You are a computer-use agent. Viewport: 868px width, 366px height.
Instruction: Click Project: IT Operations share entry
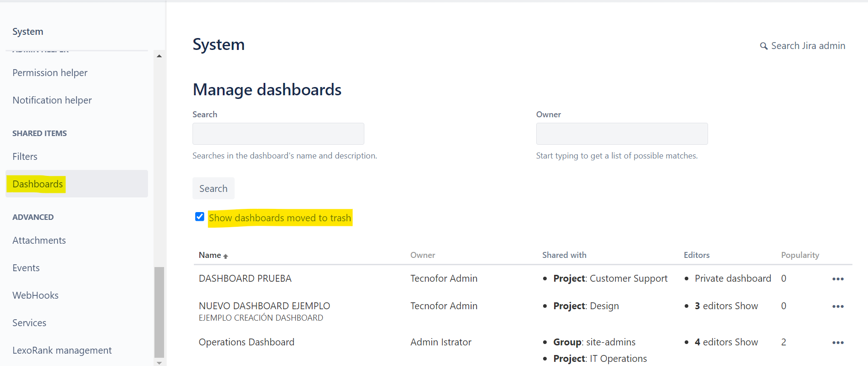600,359
